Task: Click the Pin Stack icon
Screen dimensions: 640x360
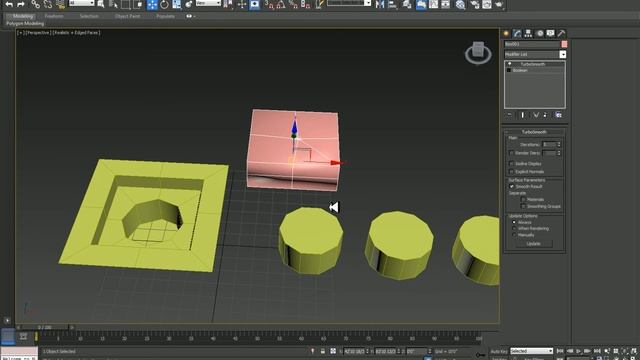Action: coord(509,115)
